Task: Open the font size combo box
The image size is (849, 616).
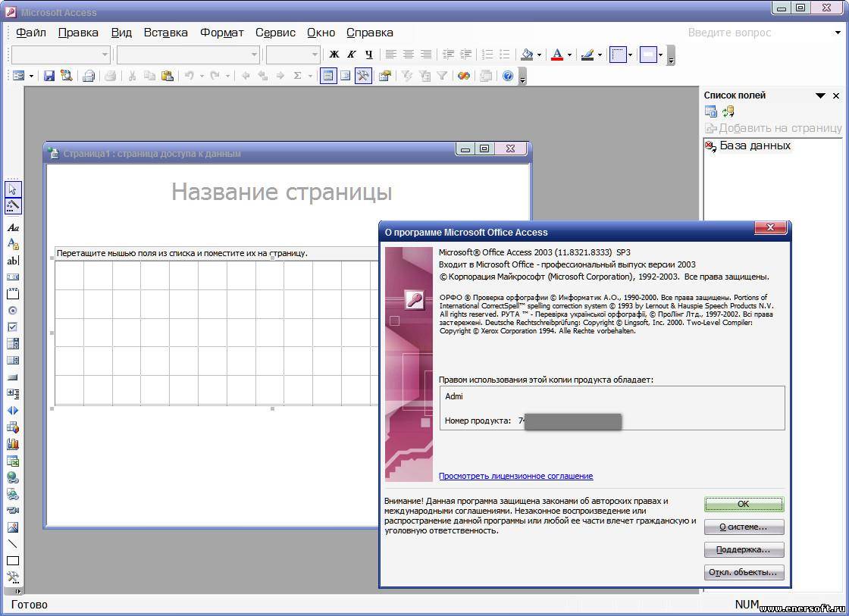Action: [x=293, y=55]
